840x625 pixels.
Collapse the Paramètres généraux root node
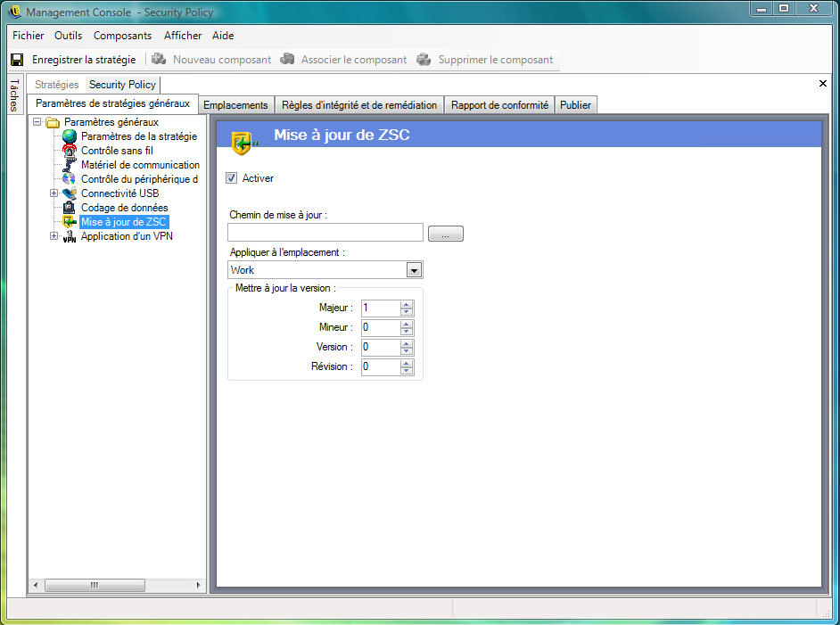pos(37,122)
